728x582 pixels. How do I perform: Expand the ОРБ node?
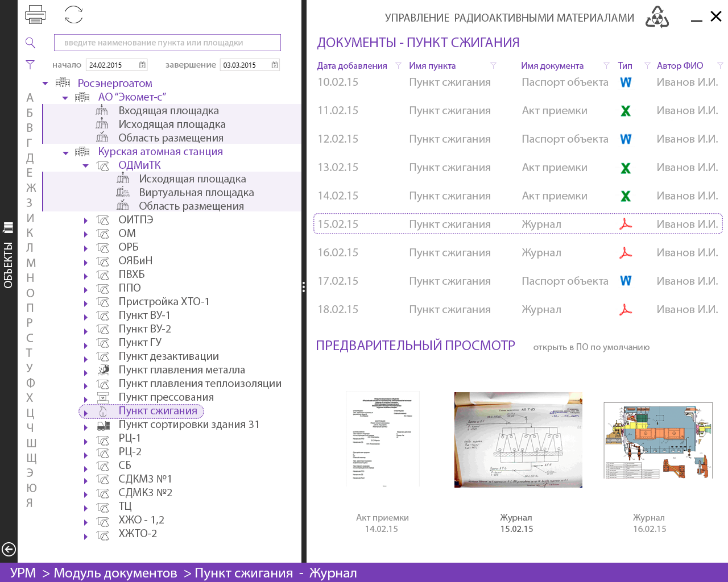coord(86,248)
